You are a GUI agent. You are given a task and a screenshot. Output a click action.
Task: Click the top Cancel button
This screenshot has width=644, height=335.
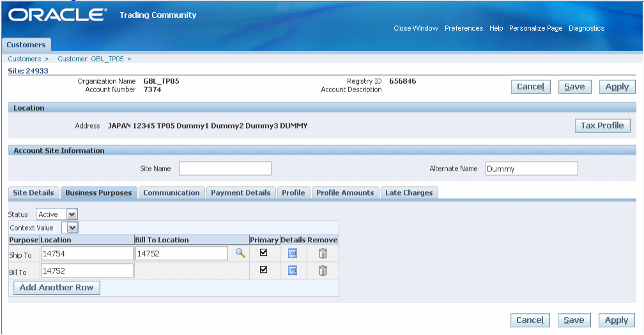[531, 87]
